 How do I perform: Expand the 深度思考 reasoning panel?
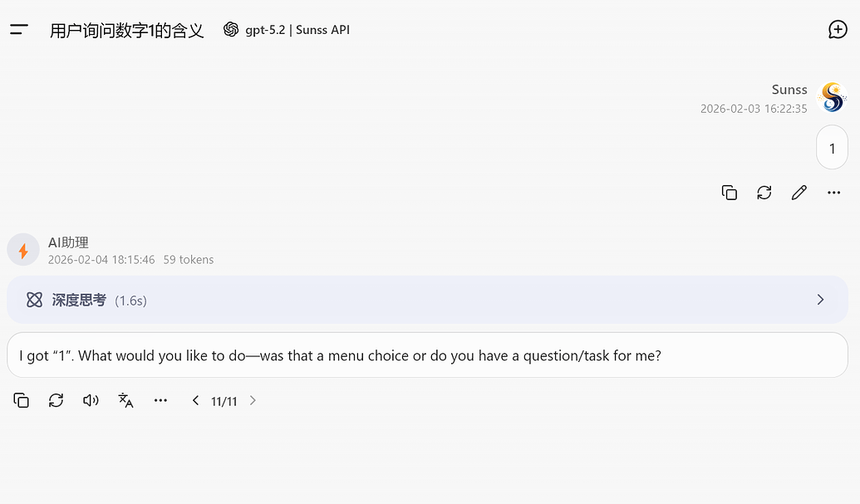427,300
